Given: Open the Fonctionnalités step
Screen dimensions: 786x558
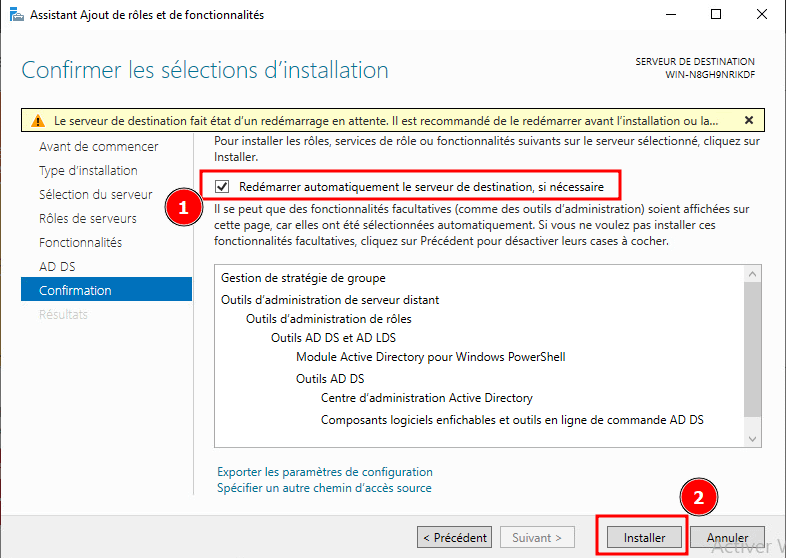Looking at the screenshot, I should tap(80, 243).
